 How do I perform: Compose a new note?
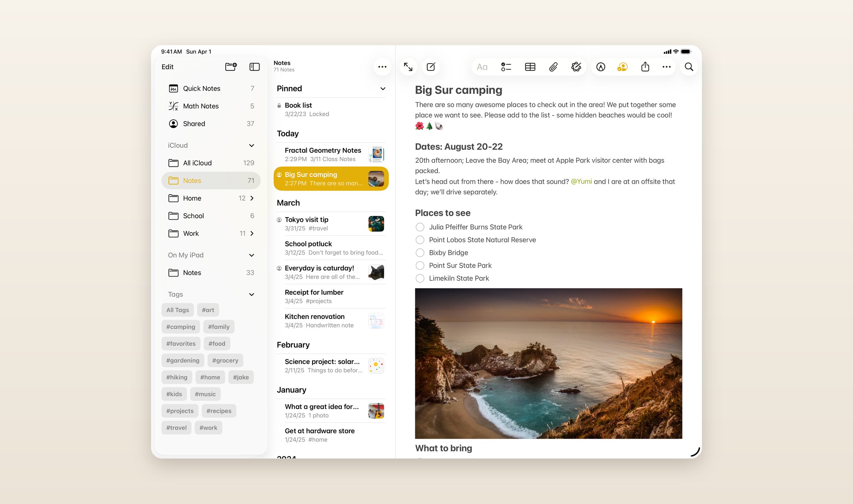point(431,67)
